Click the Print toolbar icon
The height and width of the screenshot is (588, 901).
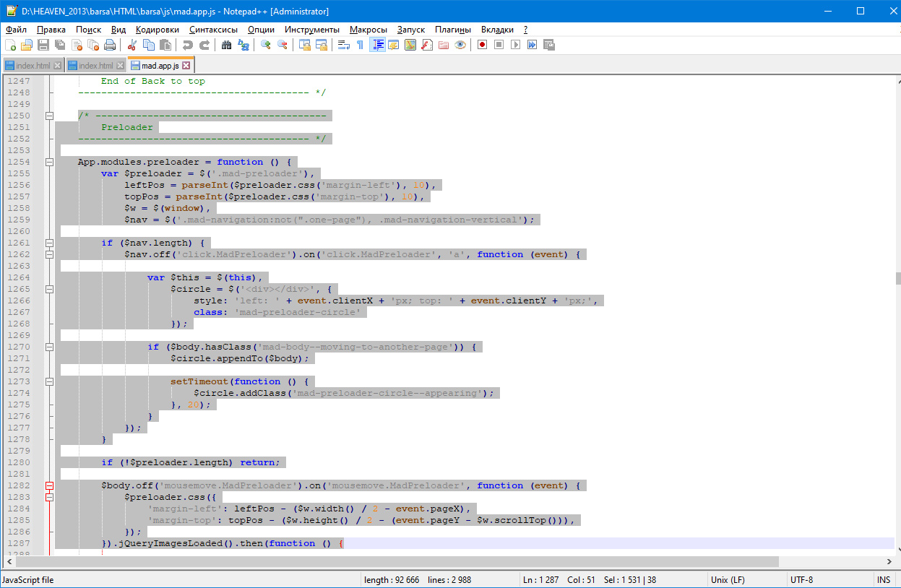click(x=110, y=45)
